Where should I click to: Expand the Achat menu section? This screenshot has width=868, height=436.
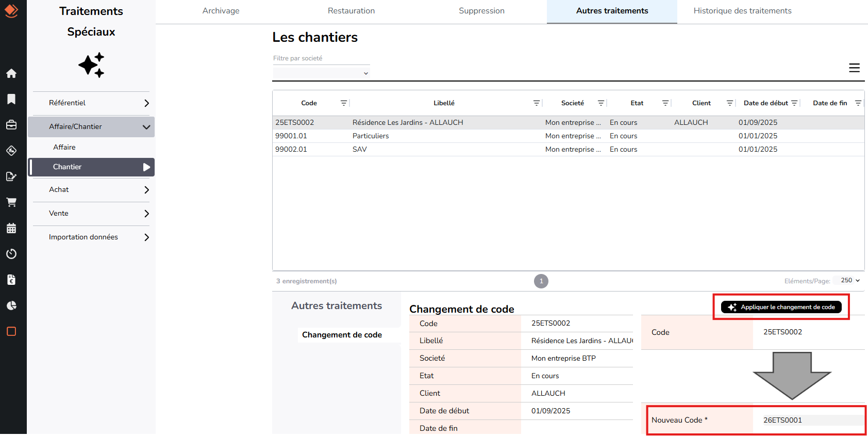tap(91, 190)
